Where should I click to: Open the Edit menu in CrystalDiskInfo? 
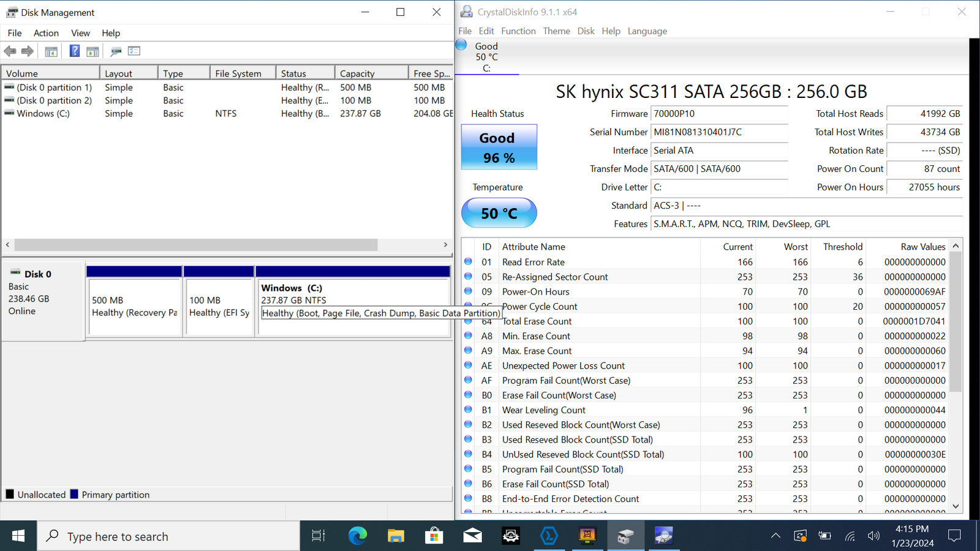[486, 31]
